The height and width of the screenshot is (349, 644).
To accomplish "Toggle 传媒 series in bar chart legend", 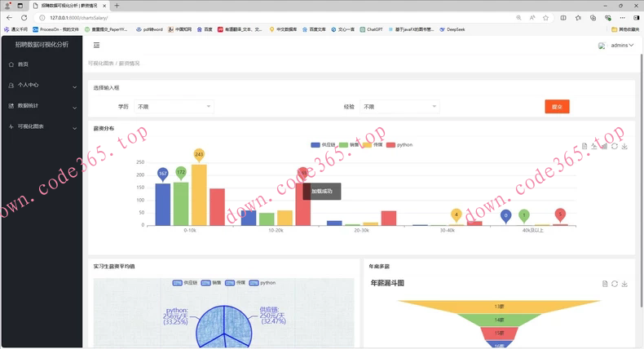I will point(372,145).
